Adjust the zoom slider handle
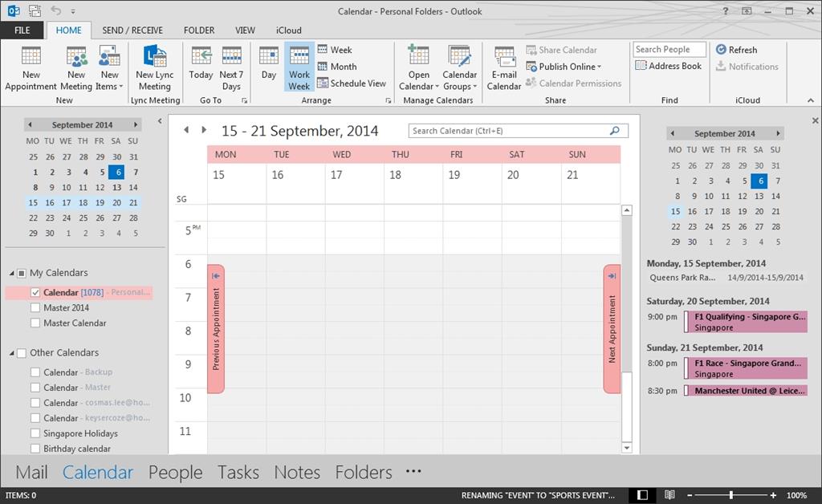 point(730,495)
